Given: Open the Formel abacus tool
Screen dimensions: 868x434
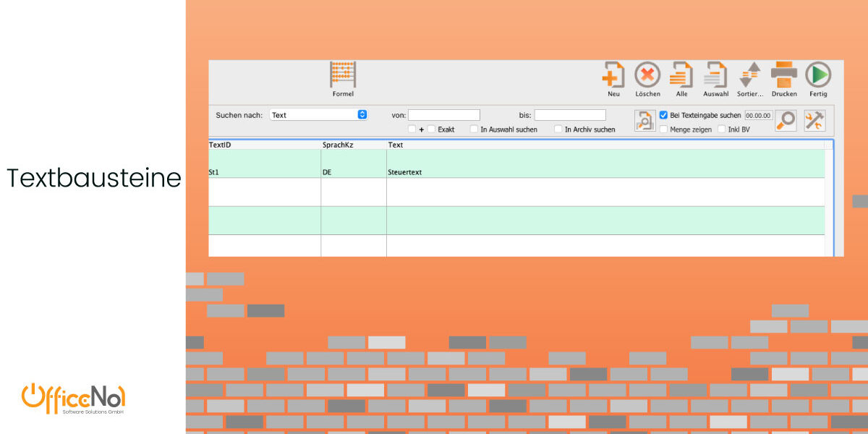Looking at the screenshot, I should tap(343, 75).
